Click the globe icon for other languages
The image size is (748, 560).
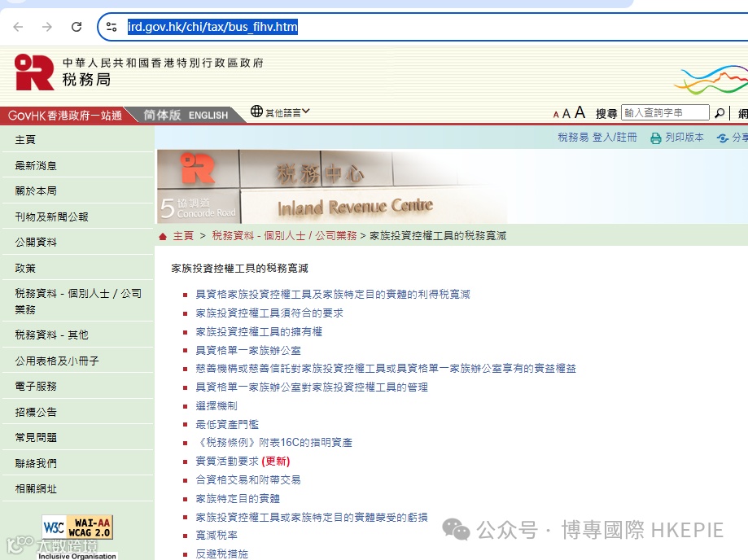pos(256,112)
